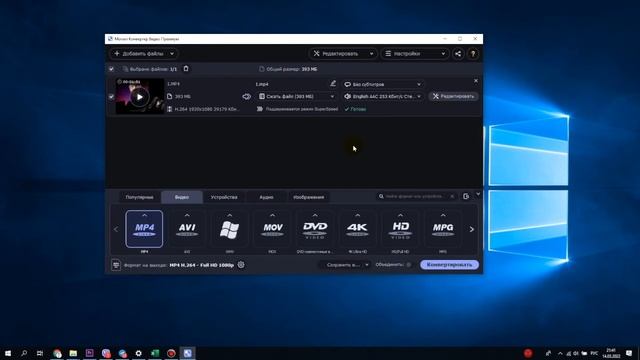Click the share icon in the toolbar
This screenshot has width=640, height=360.
point(458,53)
